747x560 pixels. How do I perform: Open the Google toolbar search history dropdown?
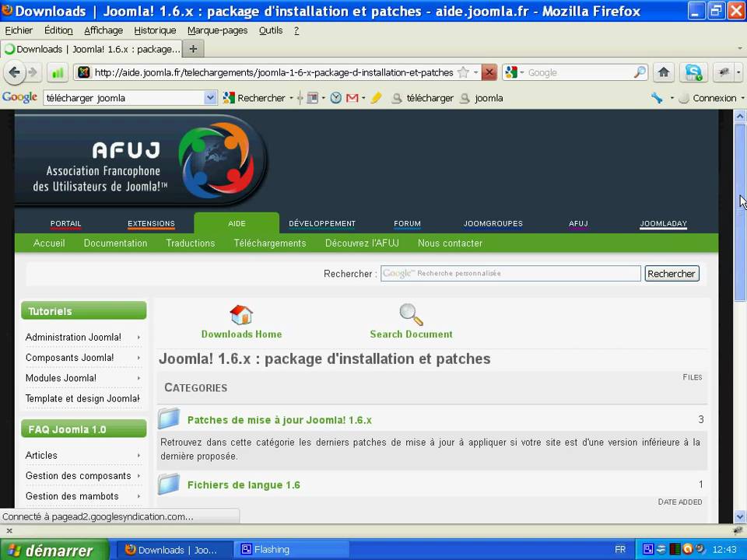210,98
